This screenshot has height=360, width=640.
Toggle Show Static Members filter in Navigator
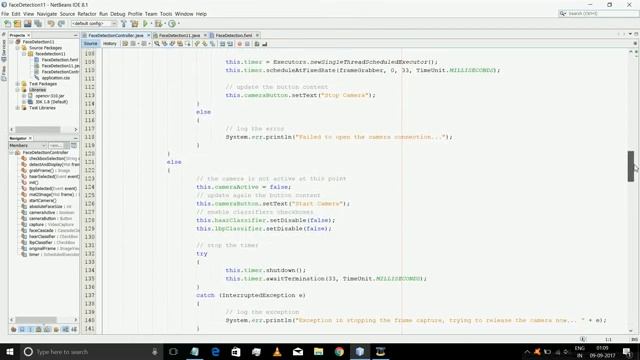tap(31, 329)
